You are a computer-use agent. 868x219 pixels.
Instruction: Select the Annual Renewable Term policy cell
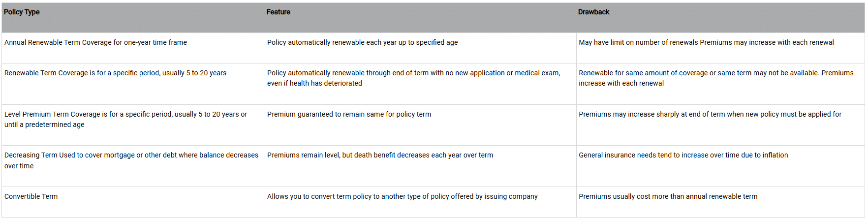tap(95, 42)
